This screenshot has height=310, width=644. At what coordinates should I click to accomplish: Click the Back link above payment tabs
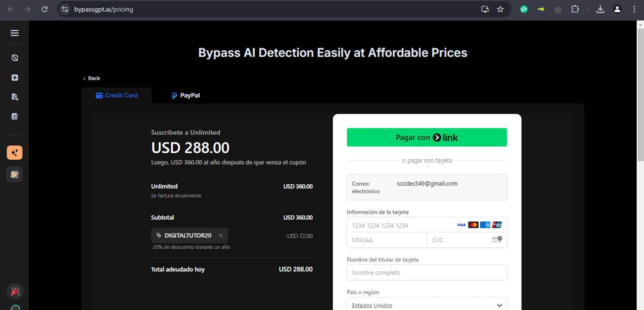coord(91,78)
